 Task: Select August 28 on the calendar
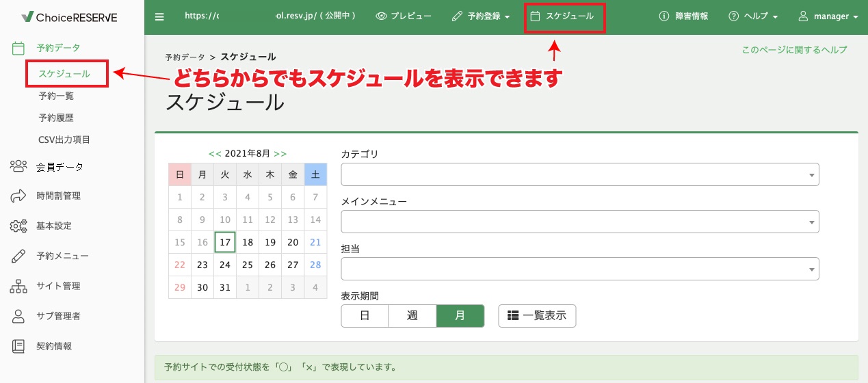[x=315, y=265]
